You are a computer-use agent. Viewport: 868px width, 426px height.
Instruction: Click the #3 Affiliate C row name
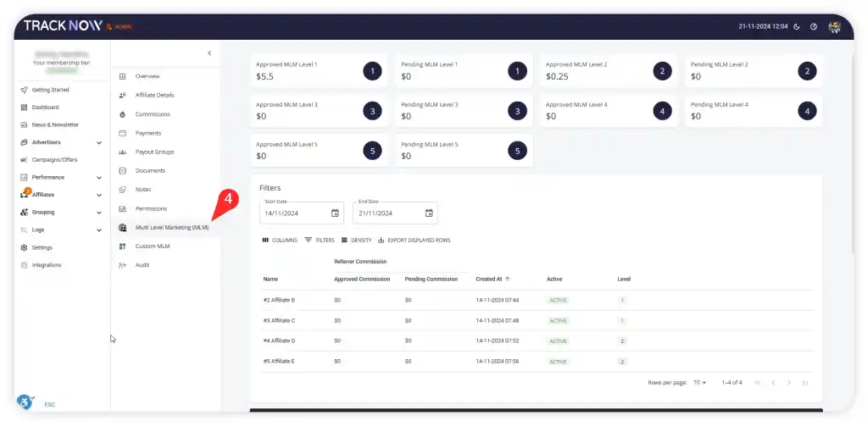tap(279, 320)
